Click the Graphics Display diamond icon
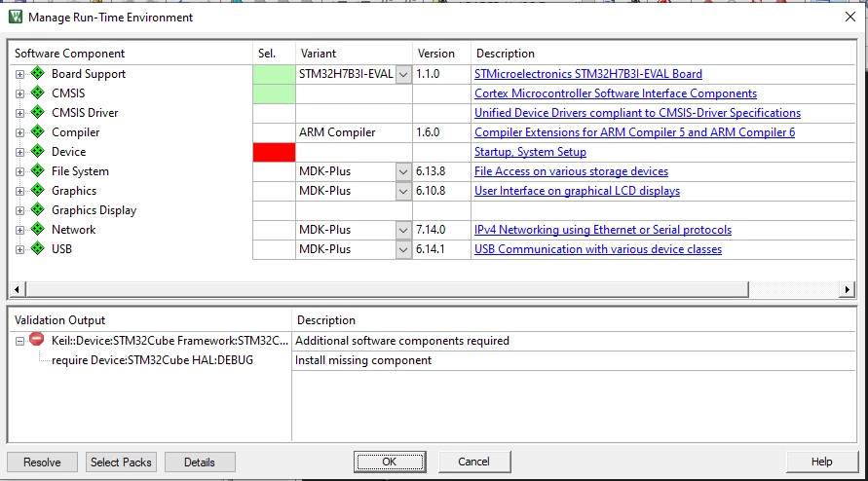Image resolution: width=868 pixels, height=481 pixels. click(38, 209)
